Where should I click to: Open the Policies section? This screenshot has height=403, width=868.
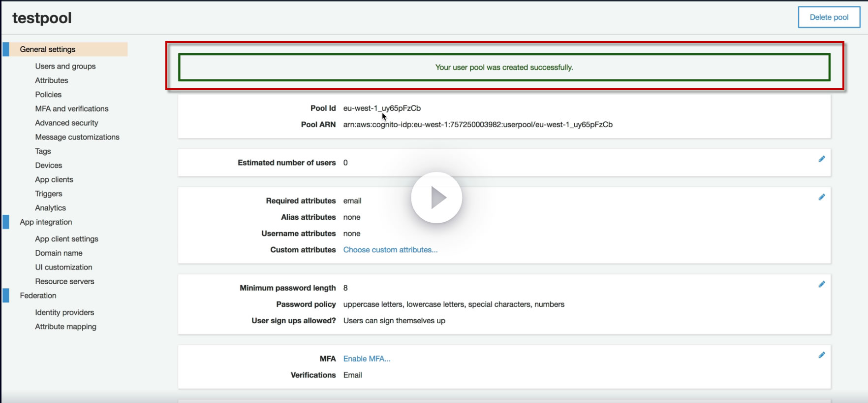point(48,95)
